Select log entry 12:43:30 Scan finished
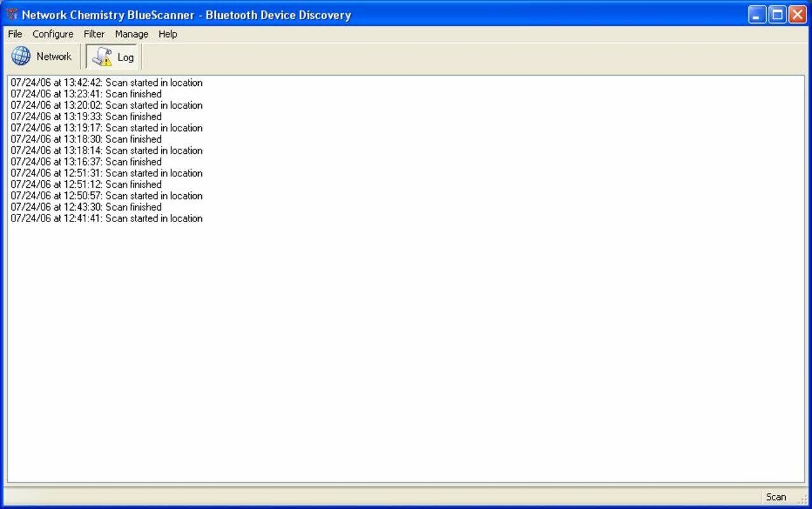Screen dimensions: 812x509 [86, 207]
